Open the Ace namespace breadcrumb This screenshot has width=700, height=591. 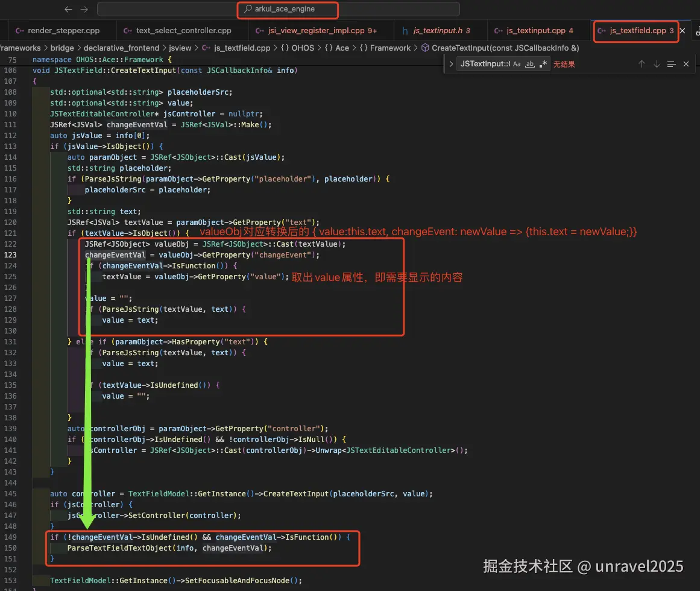point(336,48)
